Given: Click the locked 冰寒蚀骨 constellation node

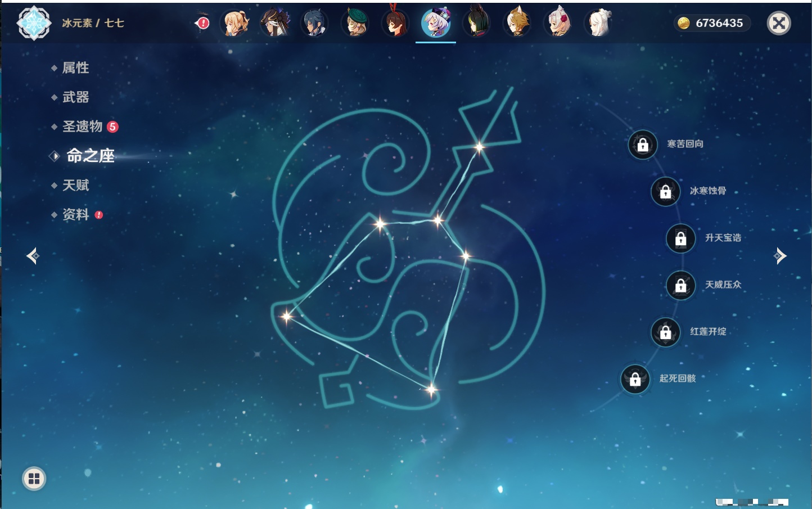Looking at the screenshot, I should click(x=666, y=191).
